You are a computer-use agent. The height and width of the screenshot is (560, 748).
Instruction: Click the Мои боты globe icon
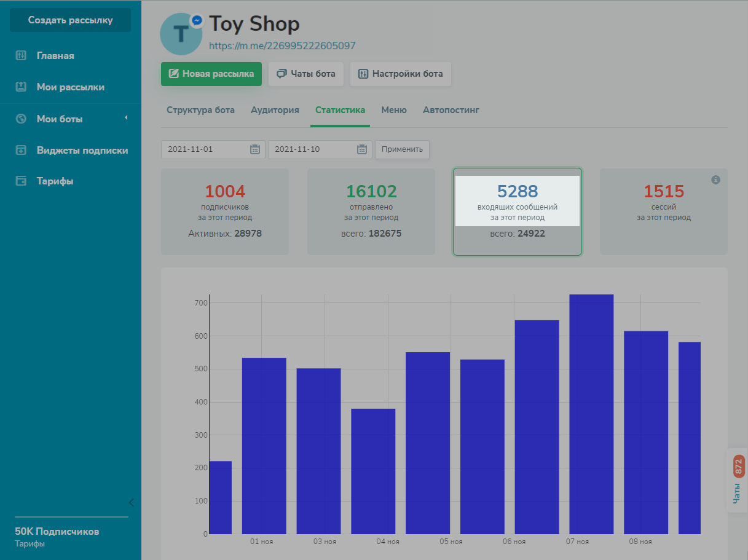pyautogui.click(x=21, y=119)
